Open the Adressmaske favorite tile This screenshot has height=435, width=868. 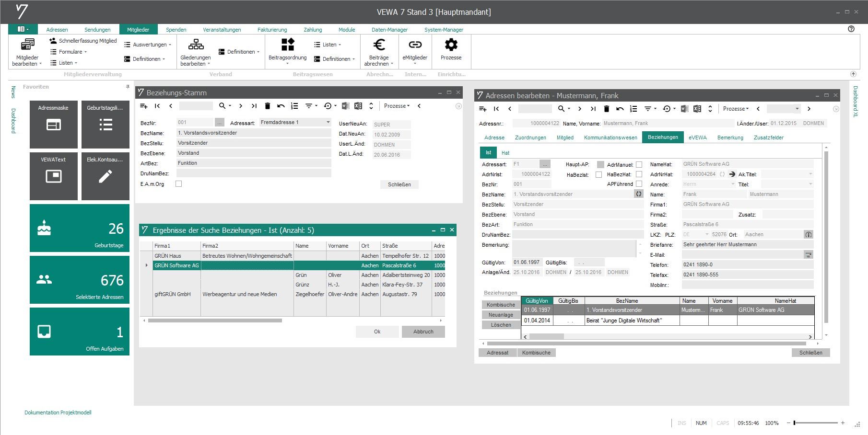[x=54, y=125]
